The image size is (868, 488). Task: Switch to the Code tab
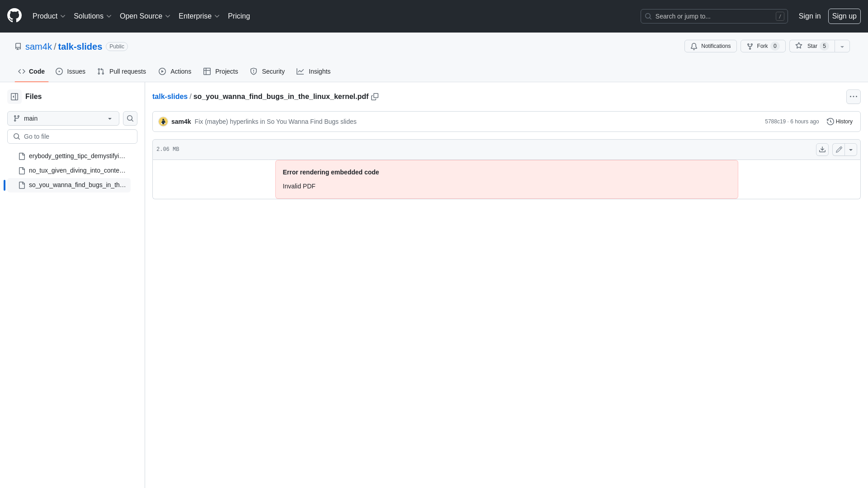[x=32, y=71]
